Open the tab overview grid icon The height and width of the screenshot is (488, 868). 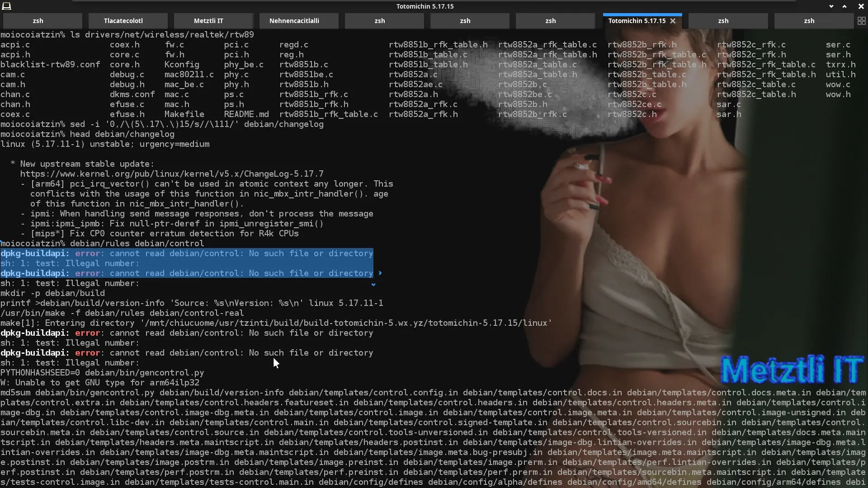[861, 21]
